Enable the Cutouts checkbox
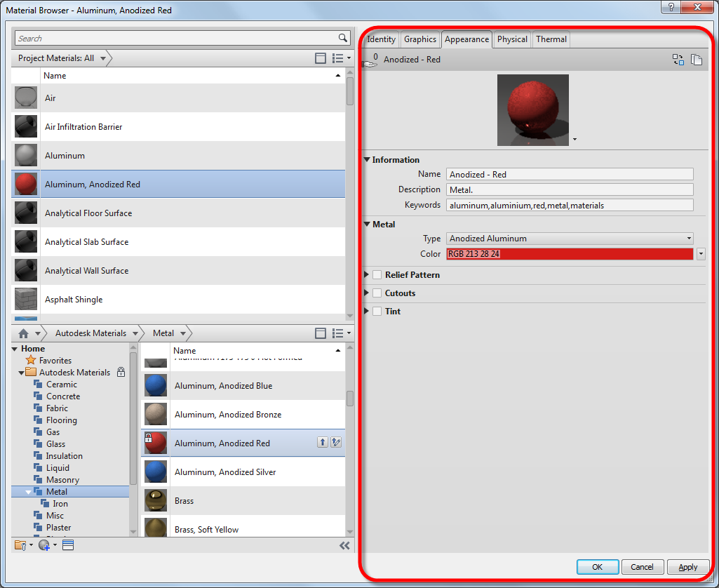The width and height of the screenshot is (719, 588). click(x=377, y=293)
